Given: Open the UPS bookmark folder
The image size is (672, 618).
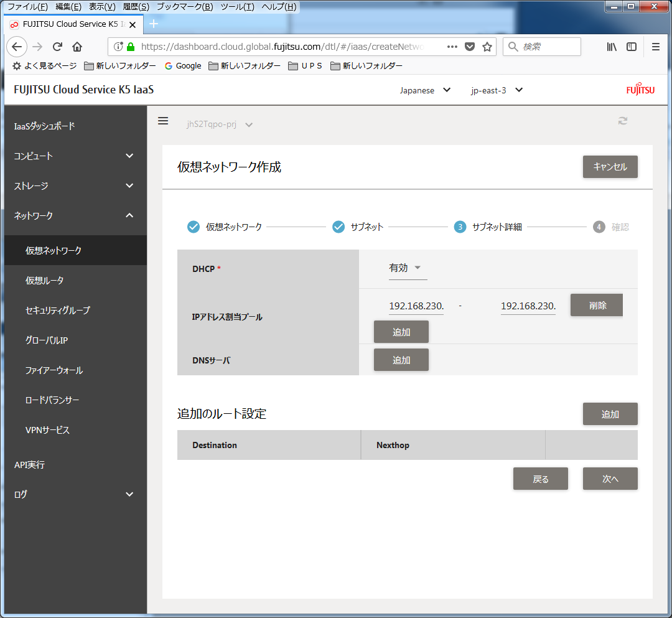Looking at the screenshot, I should pos(305,65).
